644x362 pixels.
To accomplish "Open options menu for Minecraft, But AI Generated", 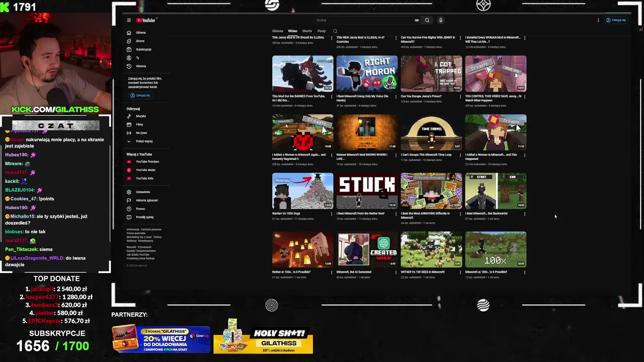I will pos(396,272).
